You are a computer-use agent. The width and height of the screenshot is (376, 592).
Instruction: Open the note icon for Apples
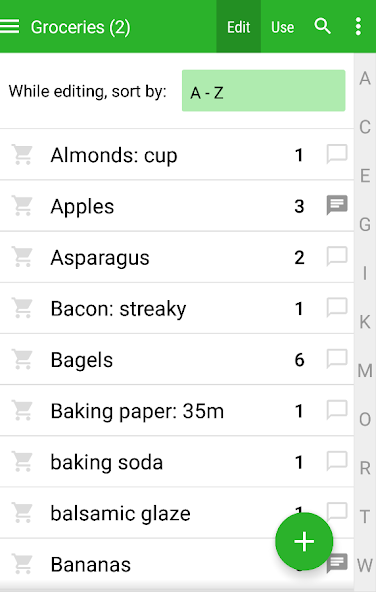tap(337, 205)
